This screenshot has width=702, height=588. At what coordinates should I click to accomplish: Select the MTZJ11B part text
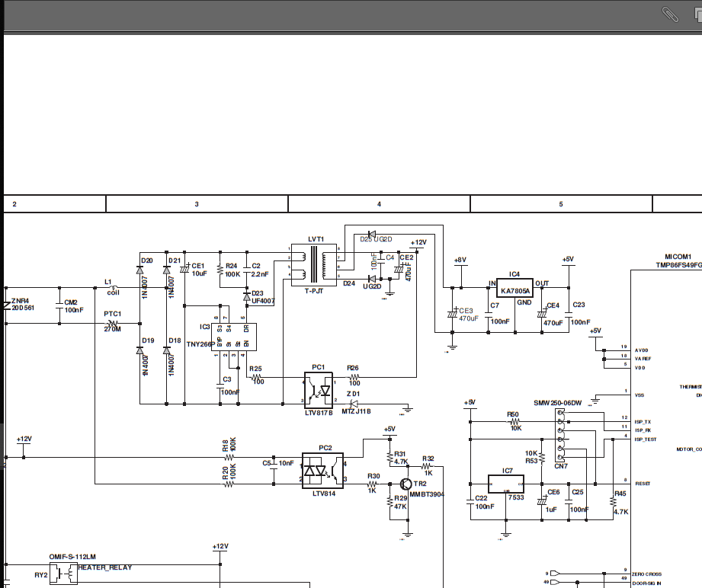click(357, 412)
